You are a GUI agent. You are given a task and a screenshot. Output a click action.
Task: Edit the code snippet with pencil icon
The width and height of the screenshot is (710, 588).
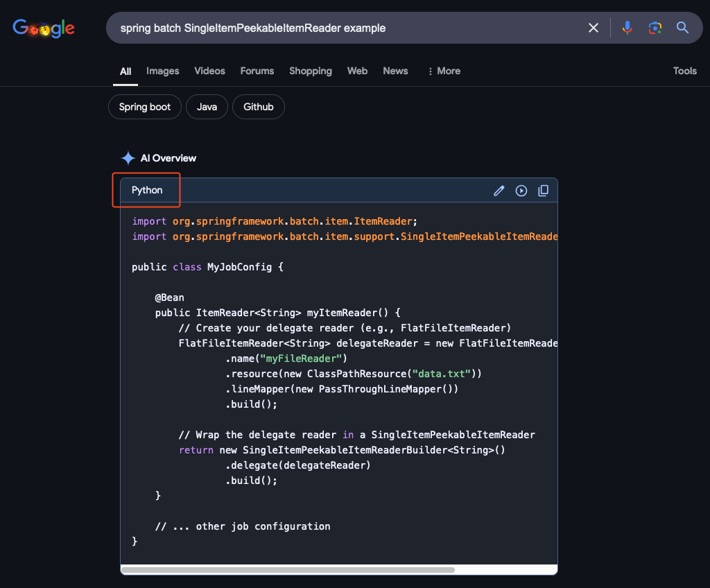pos(499,191)
